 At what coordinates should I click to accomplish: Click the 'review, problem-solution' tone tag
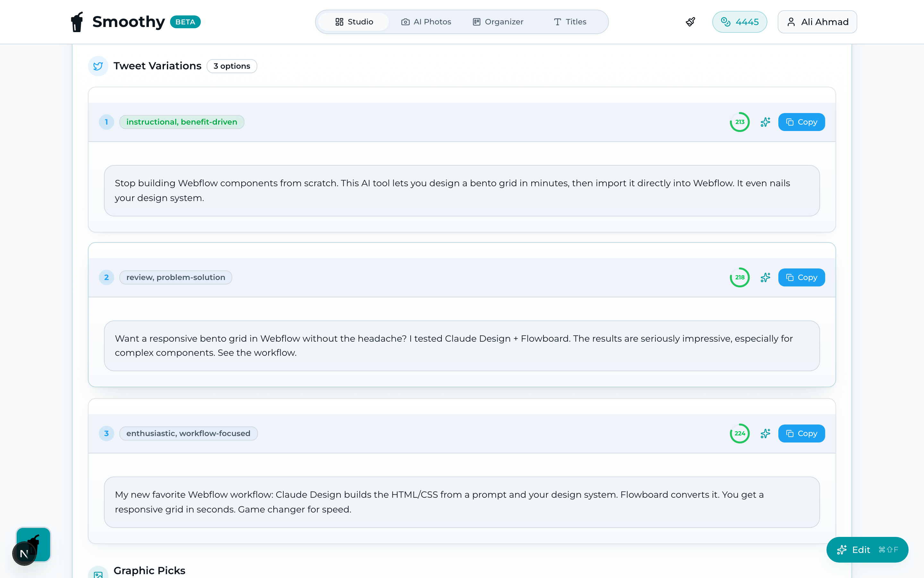175,277
